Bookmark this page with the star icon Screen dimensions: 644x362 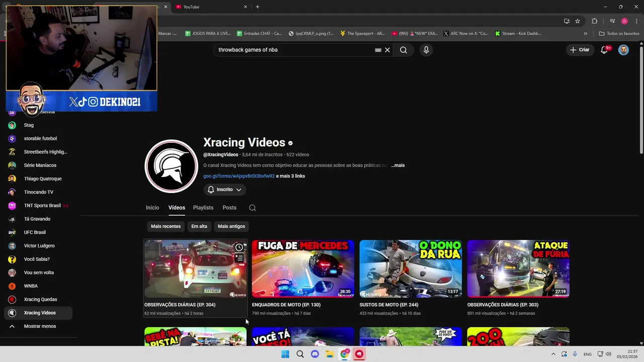pos(578,21)
